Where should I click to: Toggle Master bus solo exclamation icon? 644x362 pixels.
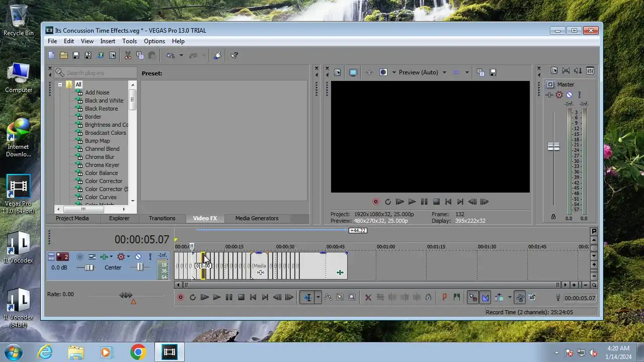(579, 95)
